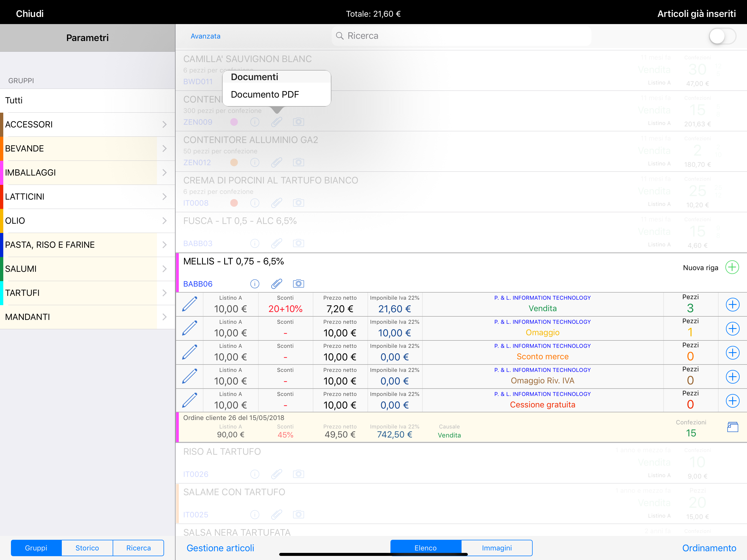Select the FUSCA - LT 0,5 item
Viewport: 747px width, 560px height.
tap(461, 232)
